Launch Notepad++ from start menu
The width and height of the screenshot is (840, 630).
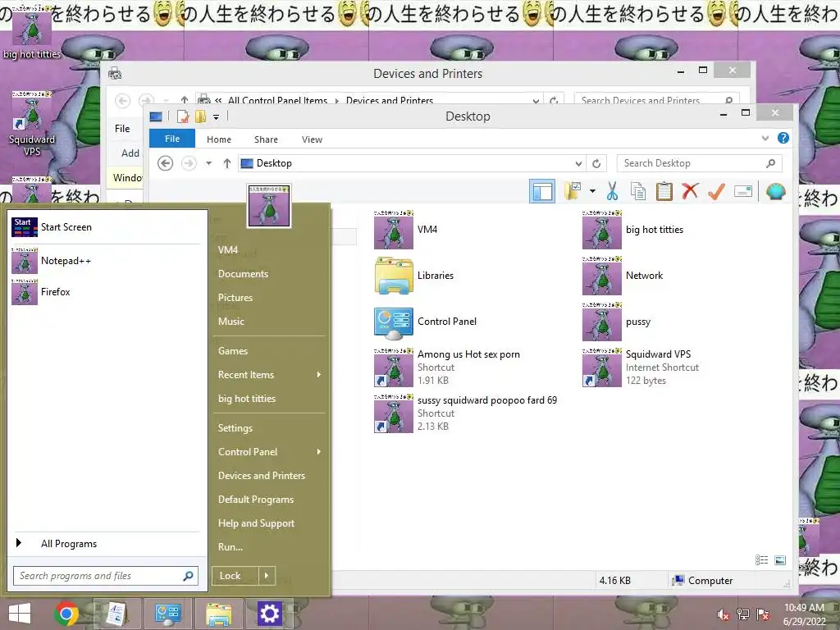(x=106, y=261)
